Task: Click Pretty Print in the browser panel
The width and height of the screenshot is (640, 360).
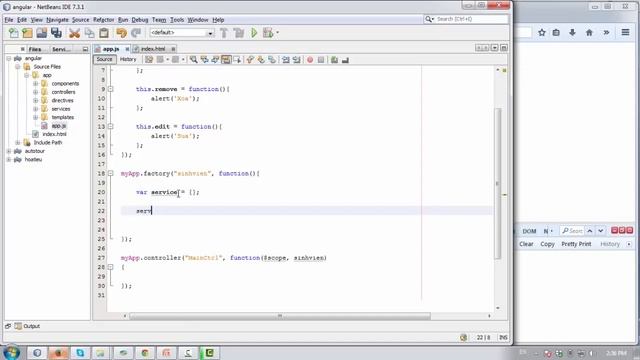Action: tap(576, 244)
